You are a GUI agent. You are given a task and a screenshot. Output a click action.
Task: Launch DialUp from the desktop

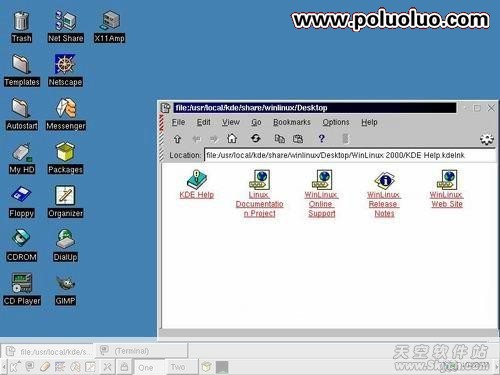[65, 246]
